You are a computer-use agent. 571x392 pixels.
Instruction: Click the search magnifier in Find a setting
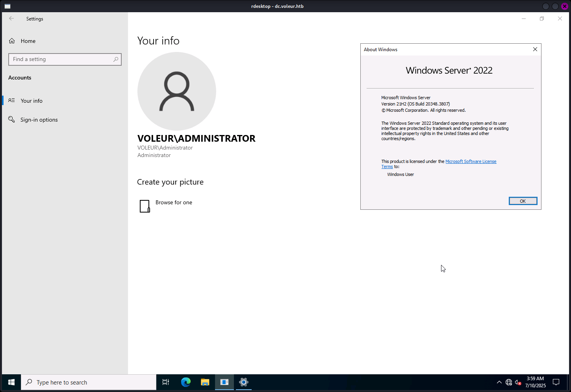pyautogui.click(x=116, y=59)
